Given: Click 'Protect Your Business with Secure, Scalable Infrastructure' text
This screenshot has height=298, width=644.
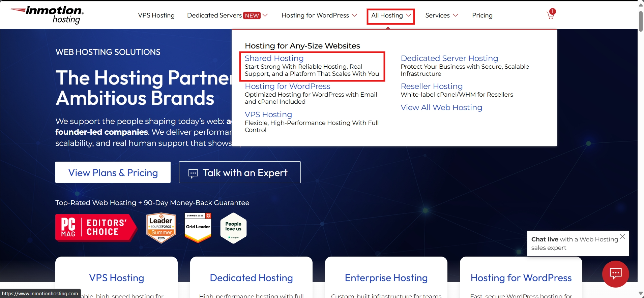Looking at the screenshot, I should [x=465, y=70].
